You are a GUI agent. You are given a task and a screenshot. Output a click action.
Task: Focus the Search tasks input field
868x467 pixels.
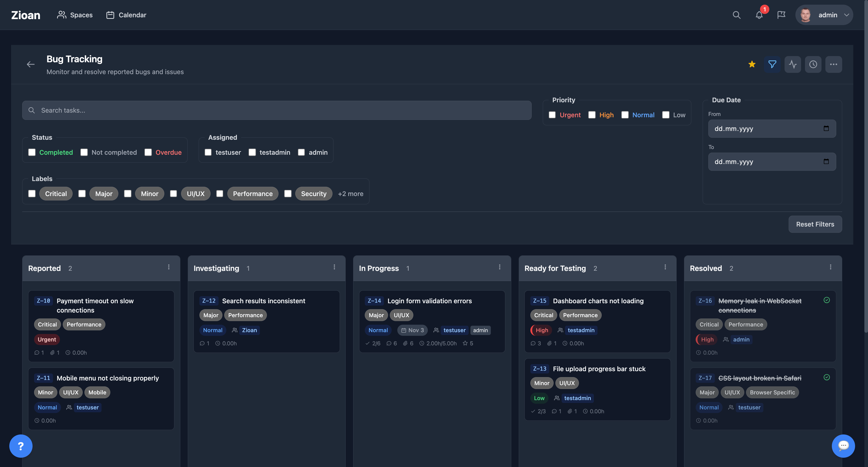tap(276, 110)
